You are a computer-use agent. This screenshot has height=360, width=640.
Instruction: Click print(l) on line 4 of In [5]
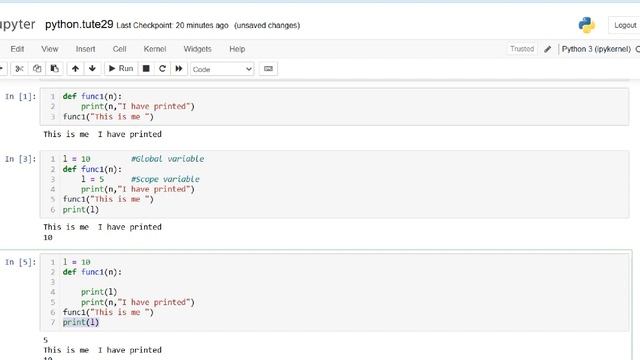click(99, 292)
